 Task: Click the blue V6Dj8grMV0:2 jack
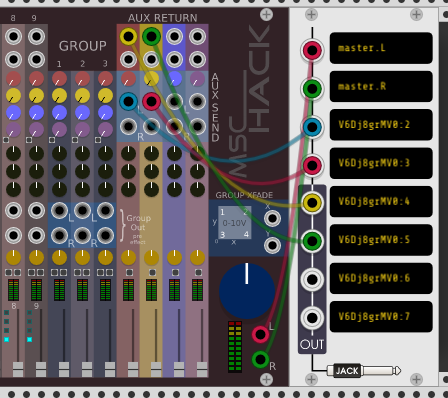point(312,127)
